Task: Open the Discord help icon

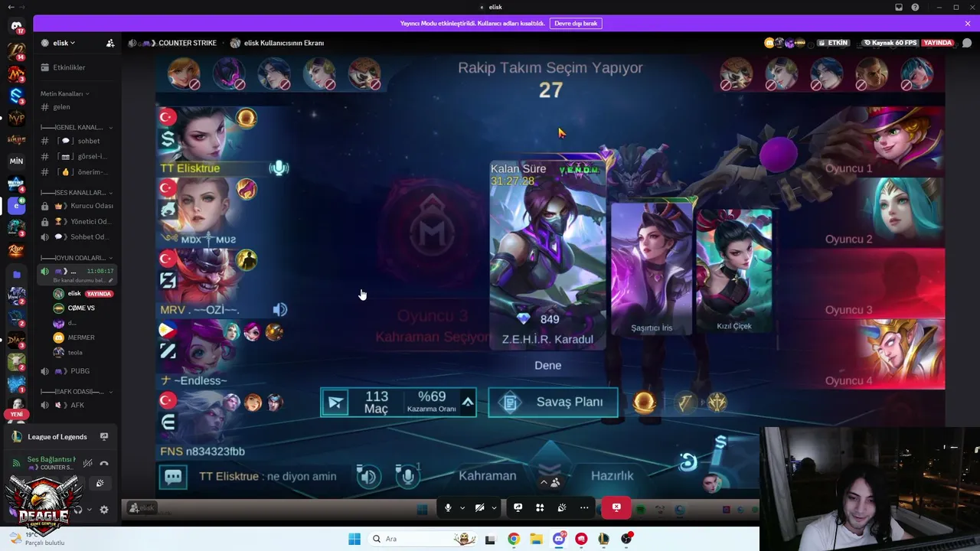Action: click(915, 7)
